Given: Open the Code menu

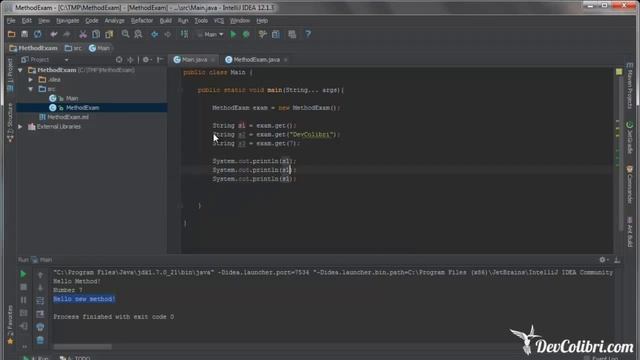Looking at the screenshot, I should 91,20.
